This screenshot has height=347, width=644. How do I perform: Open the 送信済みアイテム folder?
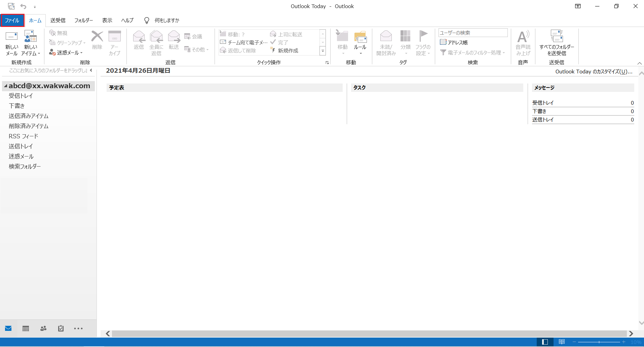pyautogui.click(x=29, y=116)
